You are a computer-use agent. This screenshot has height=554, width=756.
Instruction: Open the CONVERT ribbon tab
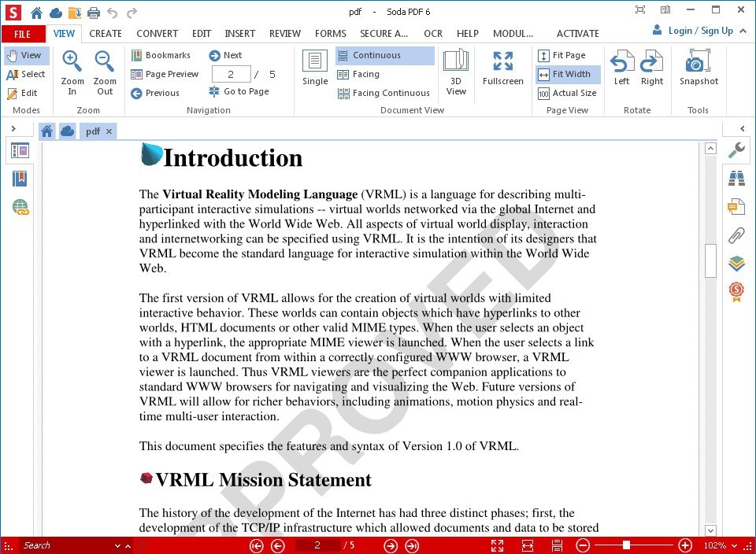[x=157, y=33]
